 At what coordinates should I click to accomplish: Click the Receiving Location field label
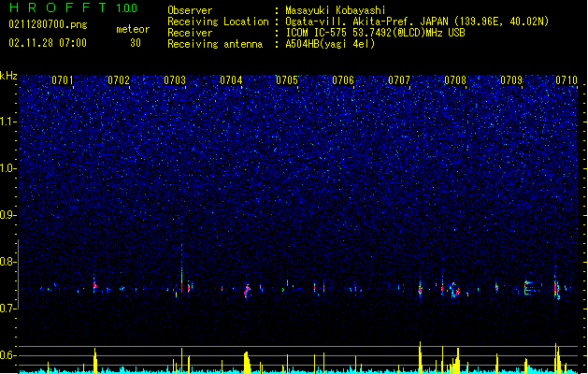(x=218, y=22)
